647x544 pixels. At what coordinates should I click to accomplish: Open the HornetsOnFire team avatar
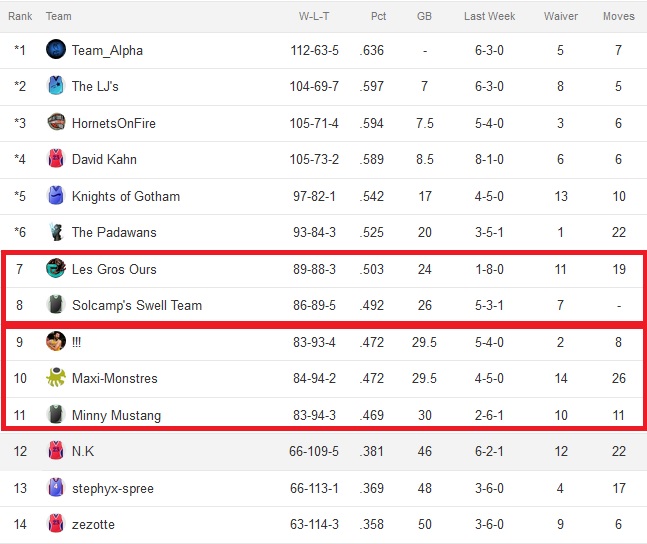pos(56,122)
